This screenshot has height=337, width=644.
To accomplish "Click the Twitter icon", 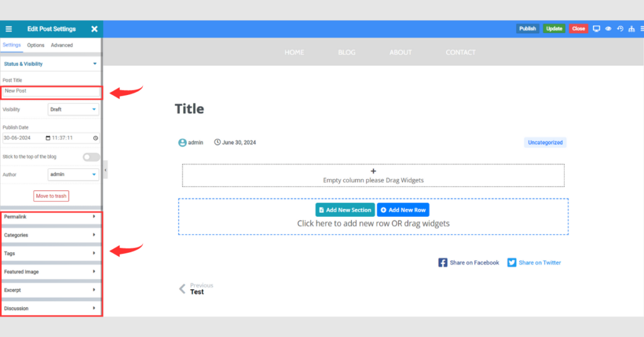I will point(512,263).
